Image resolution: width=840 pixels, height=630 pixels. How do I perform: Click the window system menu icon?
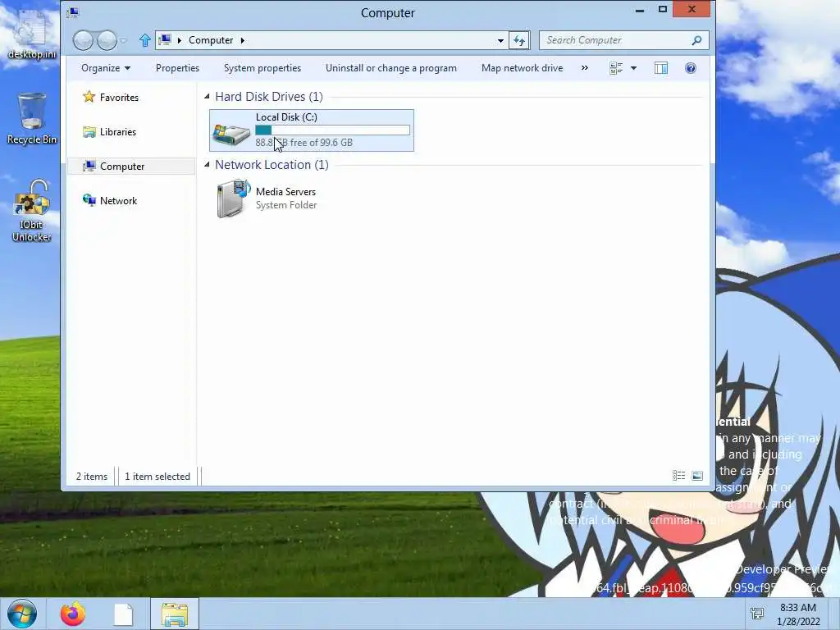pos(73,13)
